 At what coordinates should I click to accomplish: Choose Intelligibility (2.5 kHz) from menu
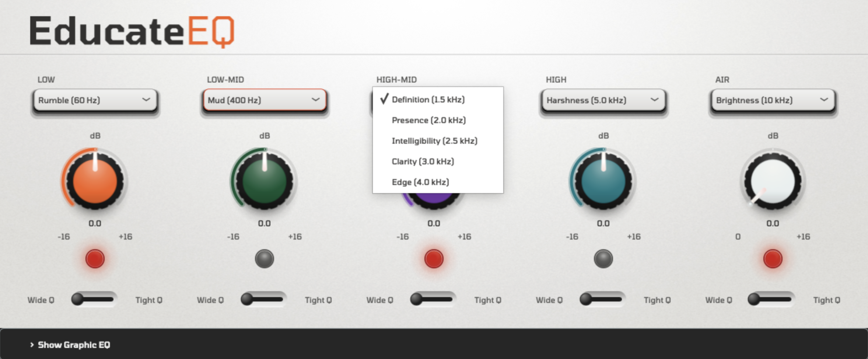click(438, 141)
